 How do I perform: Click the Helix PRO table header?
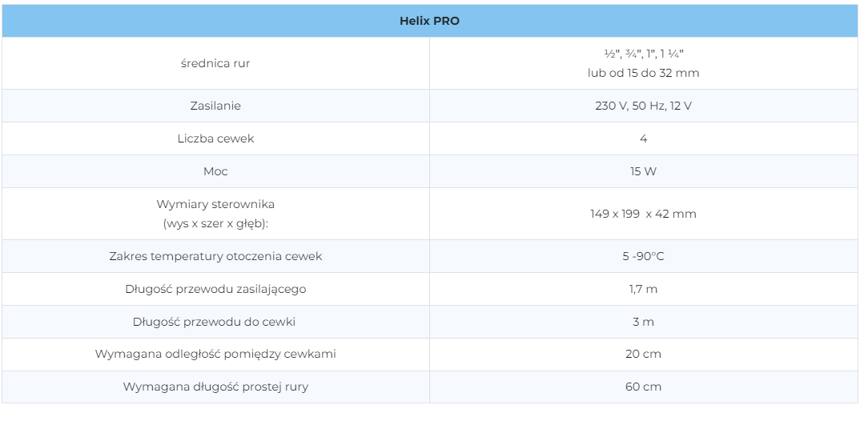(429, 21)
